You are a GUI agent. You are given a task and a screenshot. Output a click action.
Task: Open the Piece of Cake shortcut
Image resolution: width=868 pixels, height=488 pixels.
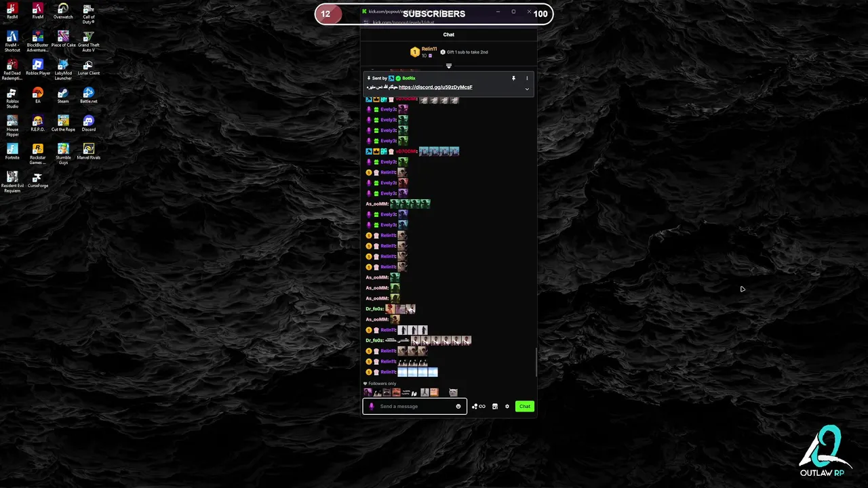pos(63,39)
